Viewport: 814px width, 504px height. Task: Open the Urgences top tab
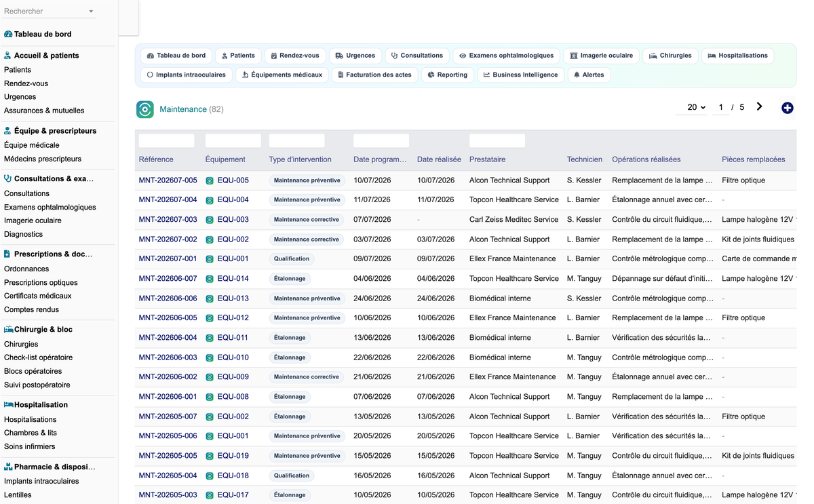[x=355, y=56]
